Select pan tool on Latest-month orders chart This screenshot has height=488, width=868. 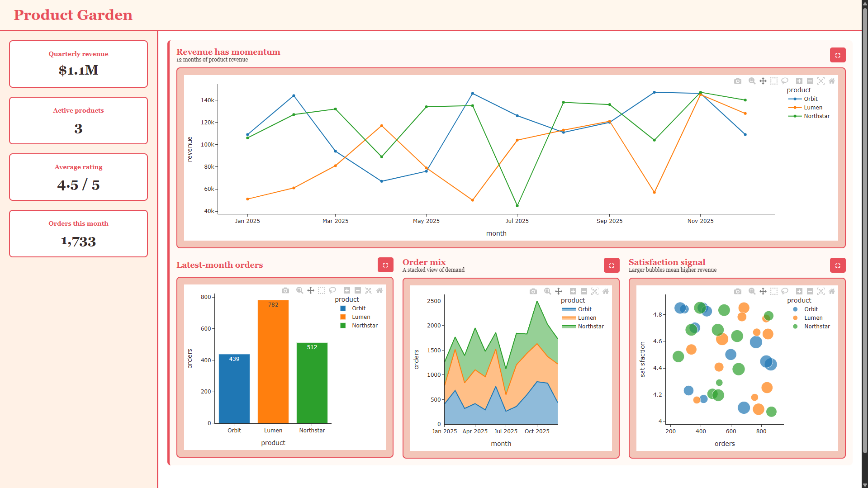[311, 290]
